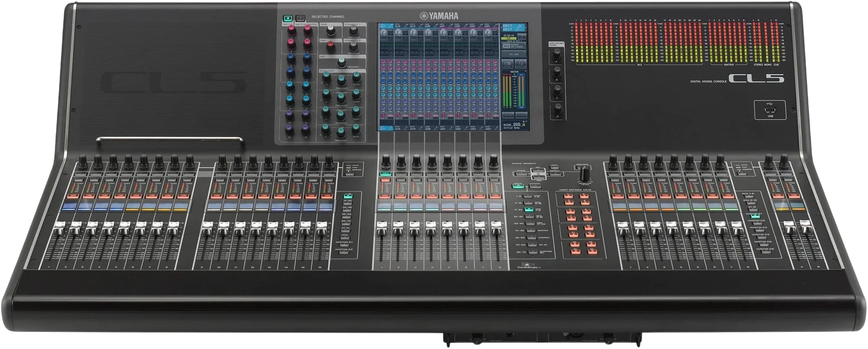Adjust the HPF frequency knob
This screenshot has width=868, height=349.
tap(342, 62)
